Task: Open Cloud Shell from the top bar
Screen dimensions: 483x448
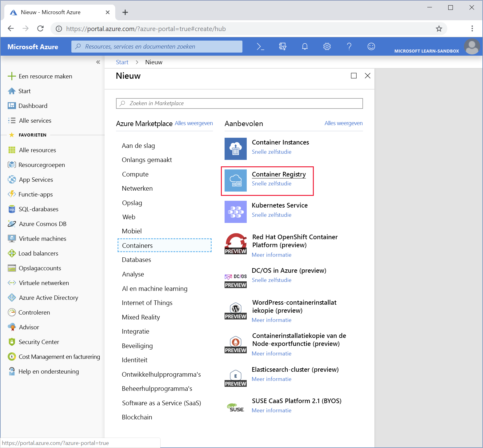Action: pyautogui.click(x=260, y=46)
